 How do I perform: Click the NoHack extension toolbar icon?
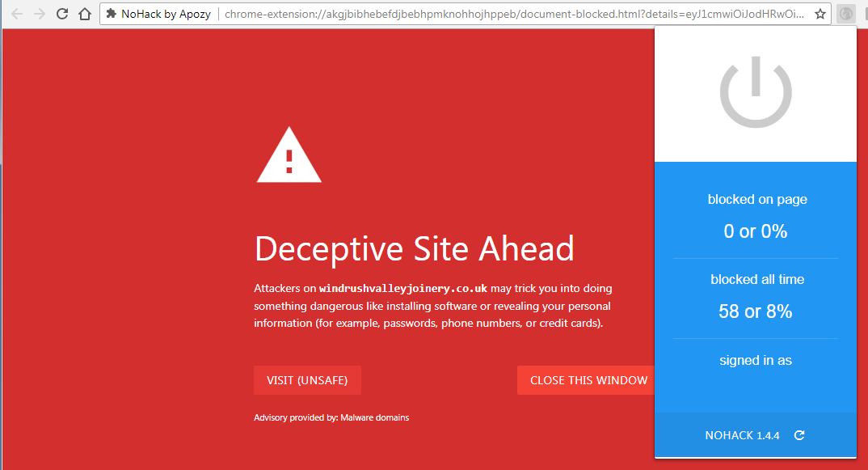pyautogui.click(x=846, y=14)
